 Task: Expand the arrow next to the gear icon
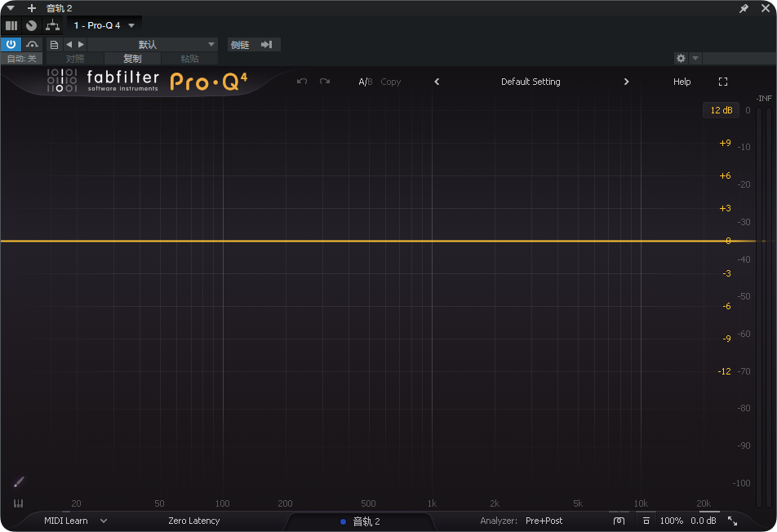tap(695, 58)
